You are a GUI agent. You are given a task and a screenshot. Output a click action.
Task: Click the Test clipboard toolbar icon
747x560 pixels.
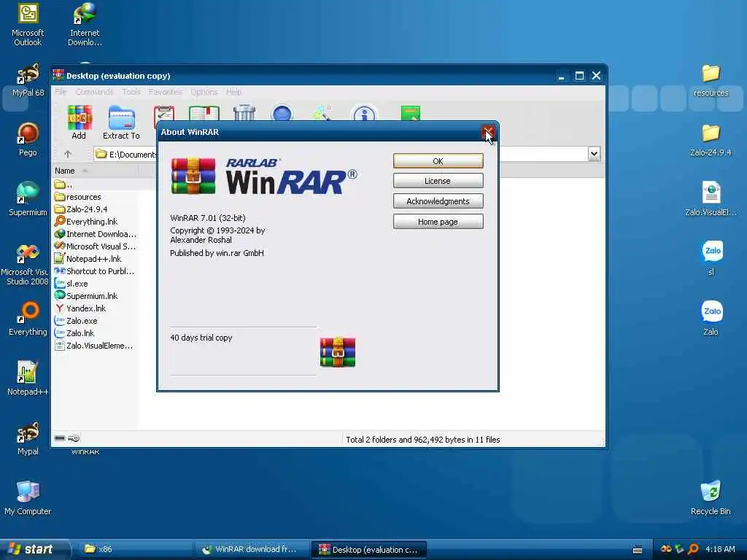[x=164, y=113]
